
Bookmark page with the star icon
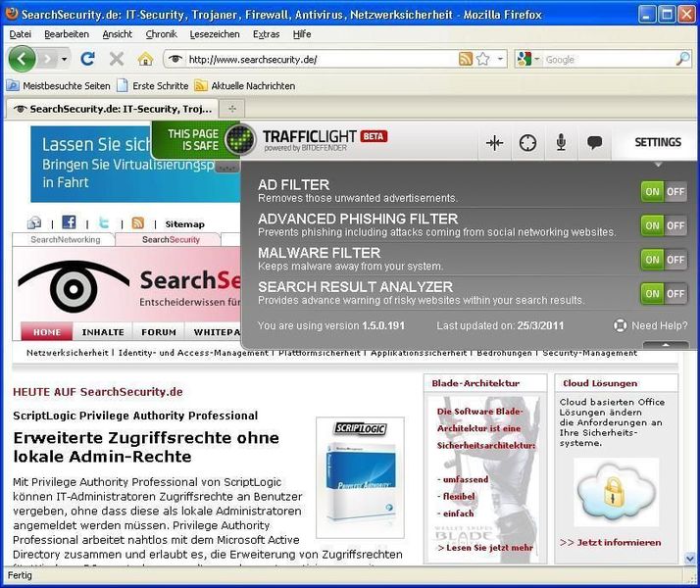483,59
